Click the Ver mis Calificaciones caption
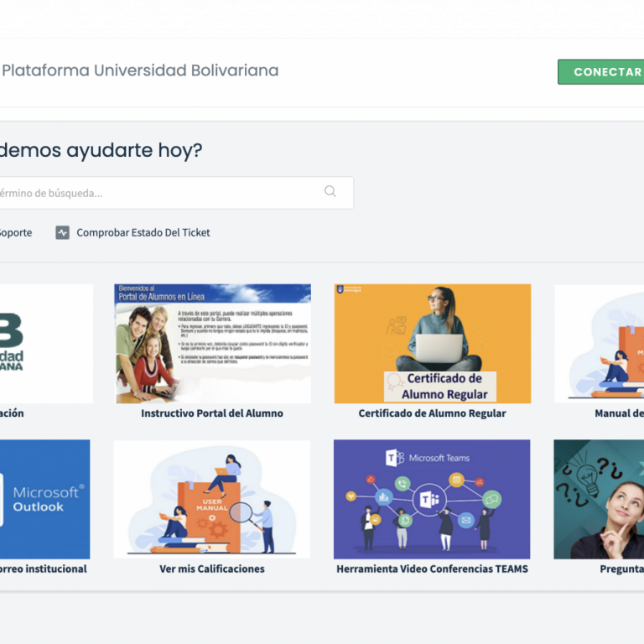 pos(212,569)
